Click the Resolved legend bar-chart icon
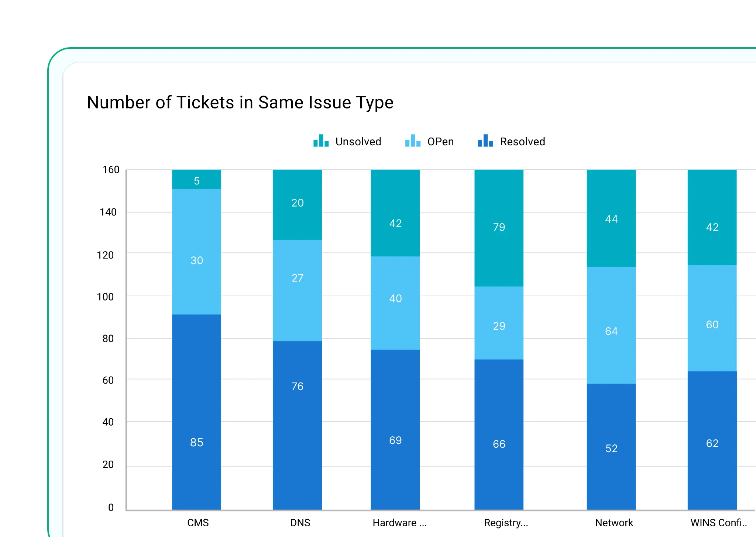The height and width of the screenshot is (537, 756). 485,141
